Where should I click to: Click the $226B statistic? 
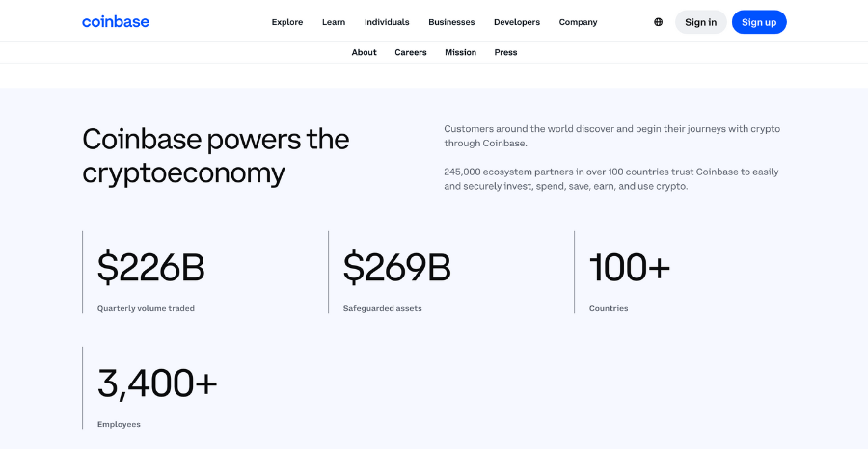coord(151,268)
